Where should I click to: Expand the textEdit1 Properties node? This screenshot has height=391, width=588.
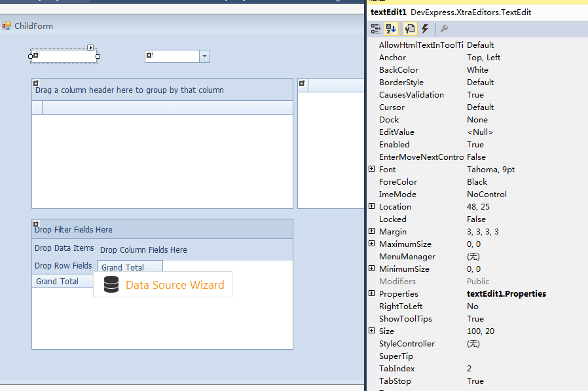coord(372,294)
